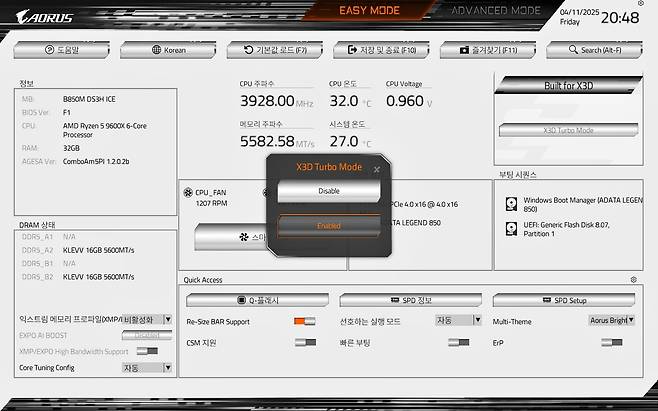
Task: Close the X3D Turbo Mode popup
Action: point(377,170)
